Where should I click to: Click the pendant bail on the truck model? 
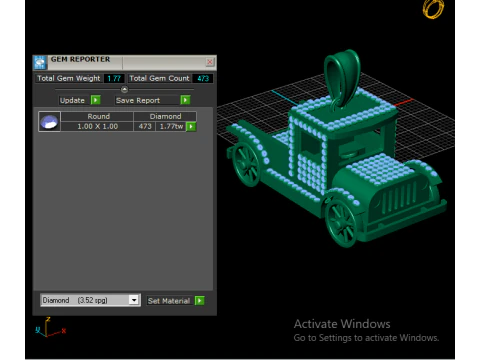click(x=342, y=77)
